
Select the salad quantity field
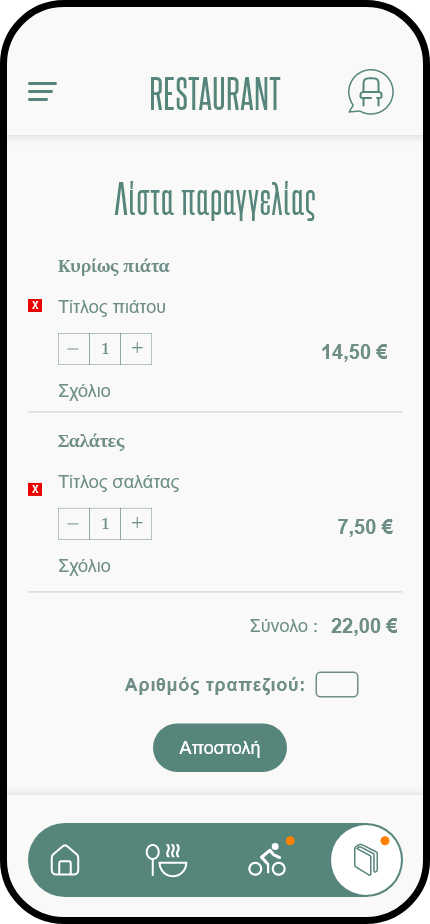point(105,524)
